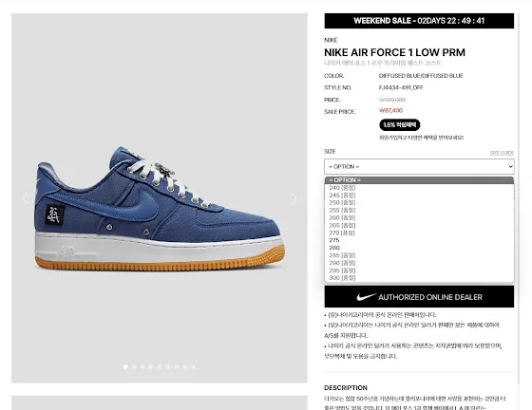Click the NIKE brand link above title
This screenshot has height=410, width=532.
pyautogui.click(x=331, y=40)
